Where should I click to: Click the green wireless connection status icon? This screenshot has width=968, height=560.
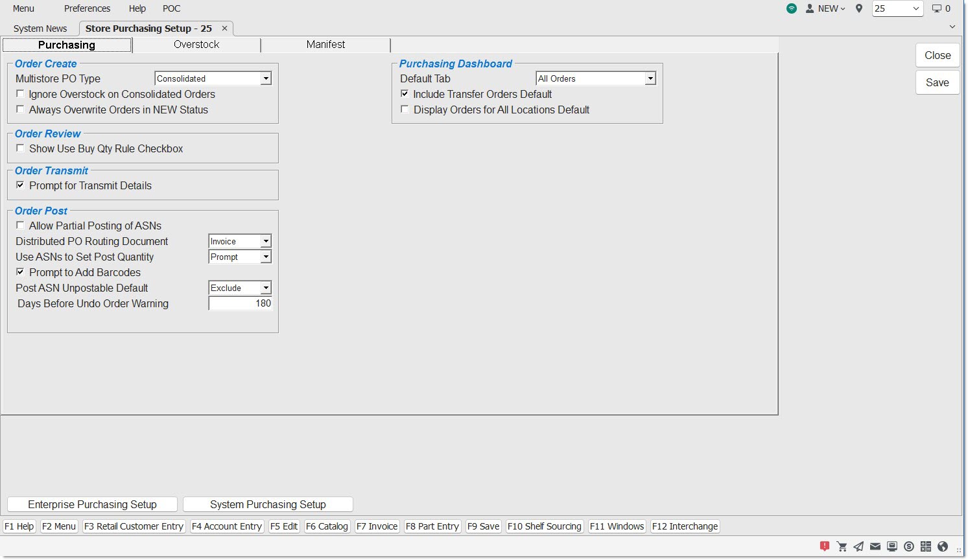[792, 8]
